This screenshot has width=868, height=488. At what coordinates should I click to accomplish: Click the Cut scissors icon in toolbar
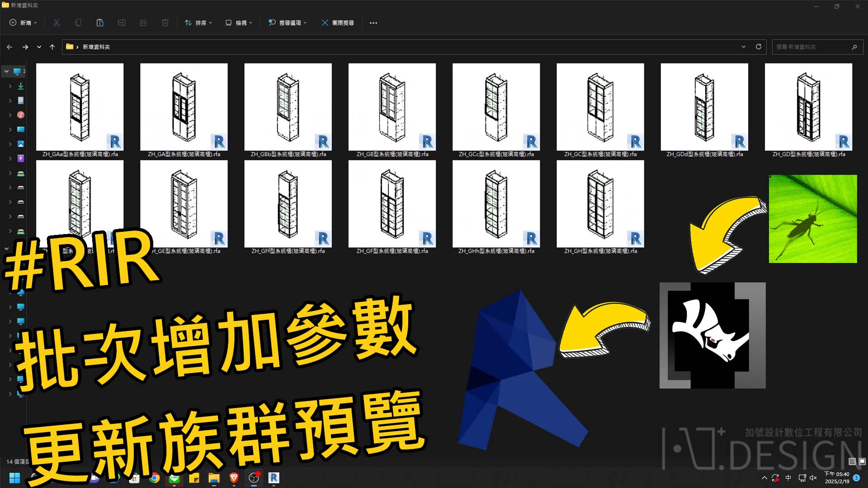tap(57, 23)
